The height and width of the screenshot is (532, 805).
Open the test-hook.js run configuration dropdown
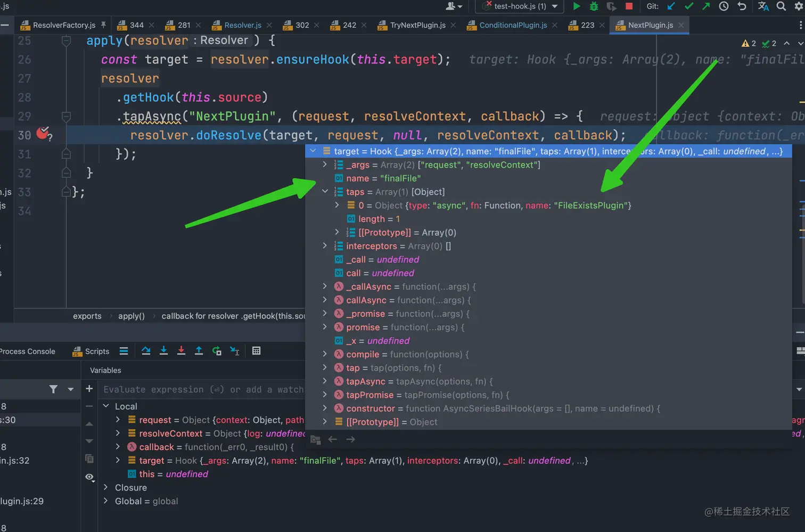coord(520,6)
